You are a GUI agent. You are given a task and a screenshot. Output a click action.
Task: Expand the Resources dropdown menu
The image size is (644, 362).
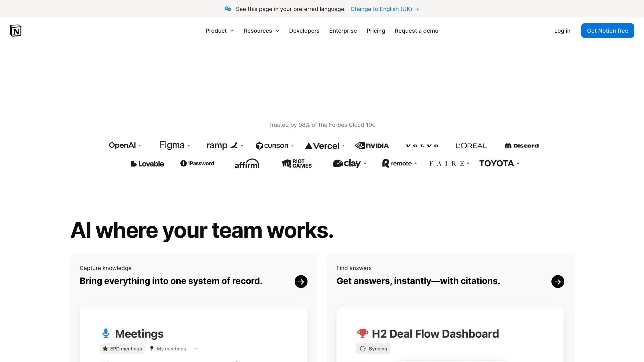(262, 31)
